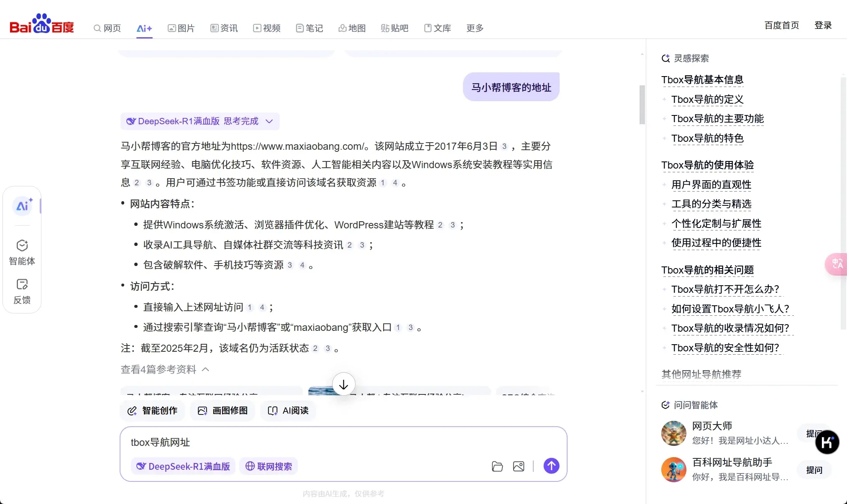Click the Baidu logo

[42, 24]
